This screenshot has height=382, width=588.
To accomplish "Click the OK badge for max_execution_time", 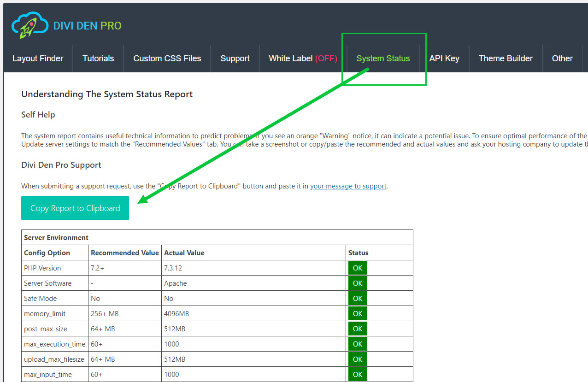I will coord(358,344).
